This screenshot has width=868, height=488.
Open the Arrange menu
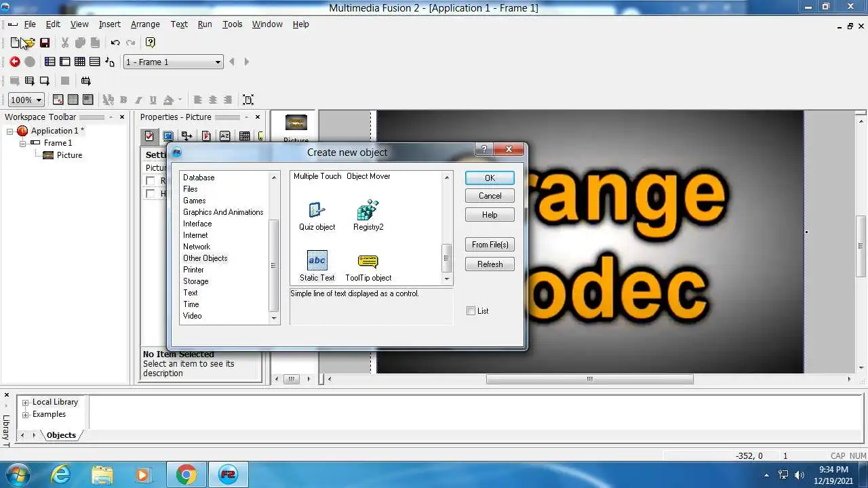tap(145, 24)
